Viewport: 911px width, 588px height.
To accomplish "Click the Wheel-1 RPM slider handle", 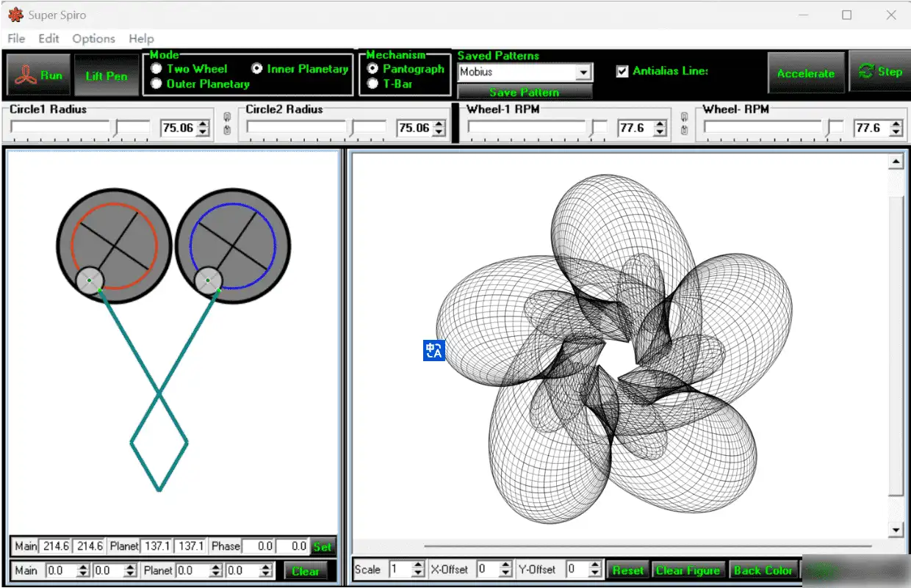I will (599, 128).
